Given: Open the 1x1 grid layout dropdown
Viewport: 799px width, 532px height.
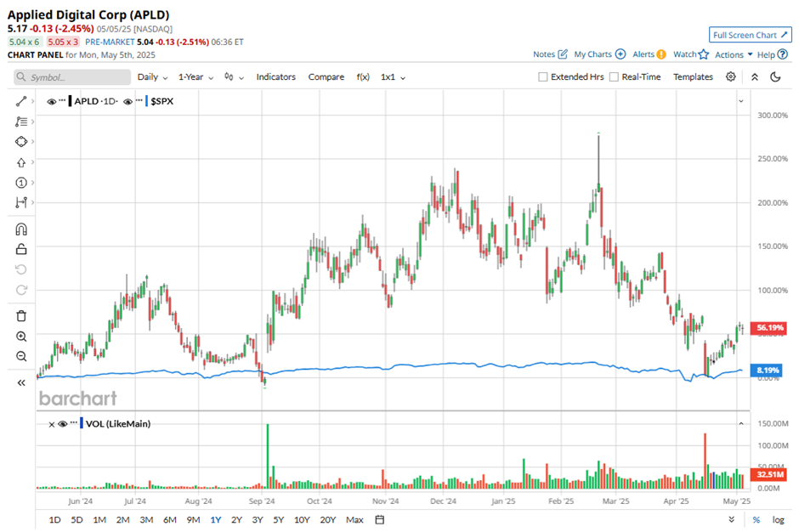Looking at the screenshot, I should 393,77.
